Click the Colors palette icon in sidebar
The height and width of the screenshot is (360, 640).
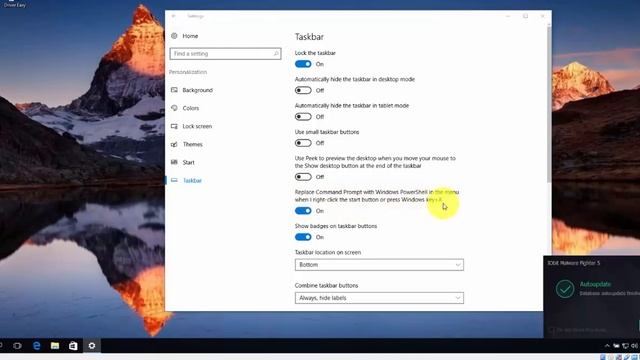pos(174,108)
